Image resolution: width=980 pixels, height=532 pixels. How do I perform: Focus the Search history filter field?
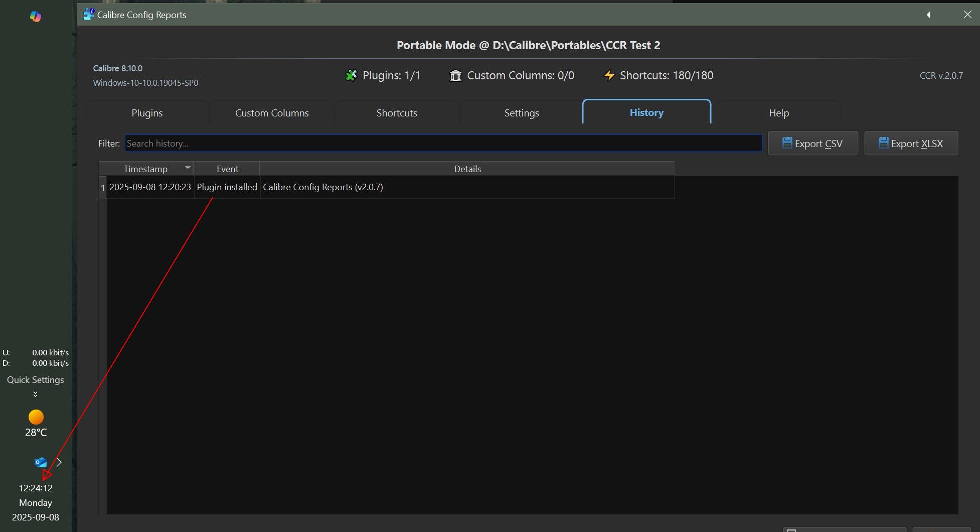click(x=443, y=144)
